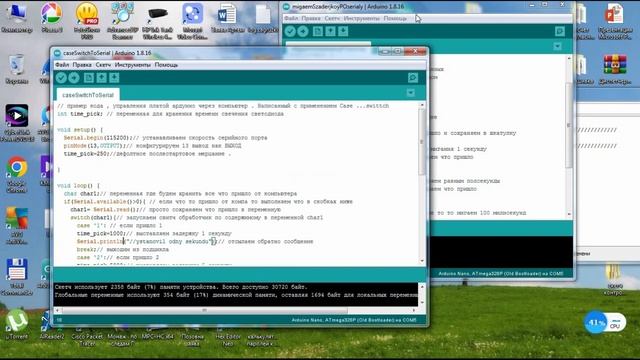Open Помощь menu in migaemSzaderjkoyPOserialy window
The image size is (640, 360).
pos(395,18)
